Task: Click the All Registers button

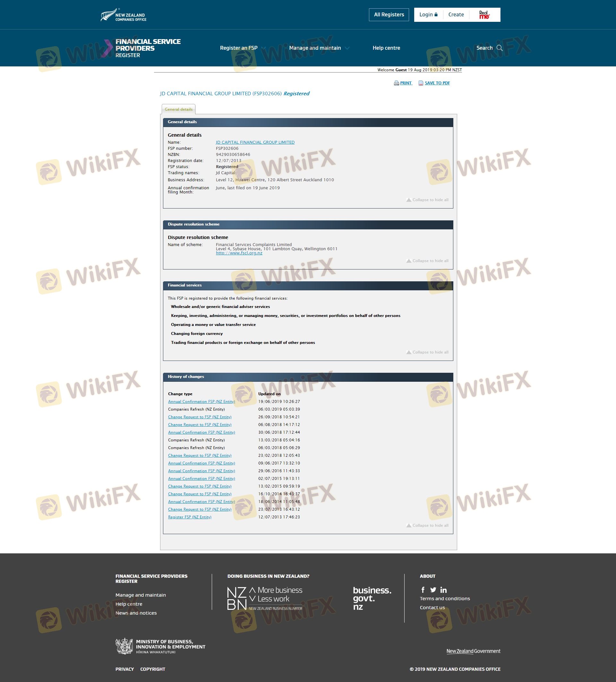Action: [x=389, y=14]
